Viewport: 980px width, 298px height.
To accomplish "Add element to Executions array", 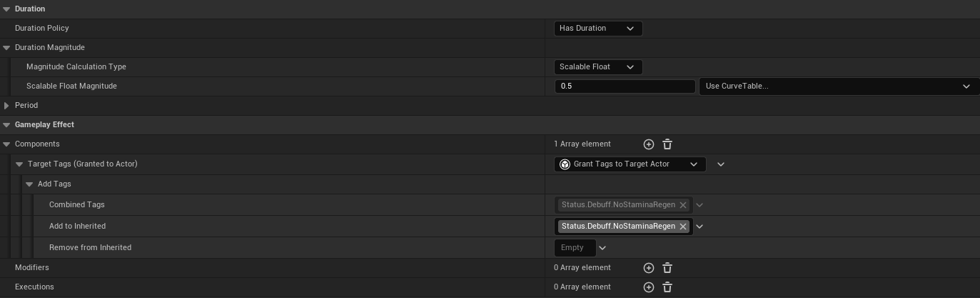I will click(x=649, y=287).
